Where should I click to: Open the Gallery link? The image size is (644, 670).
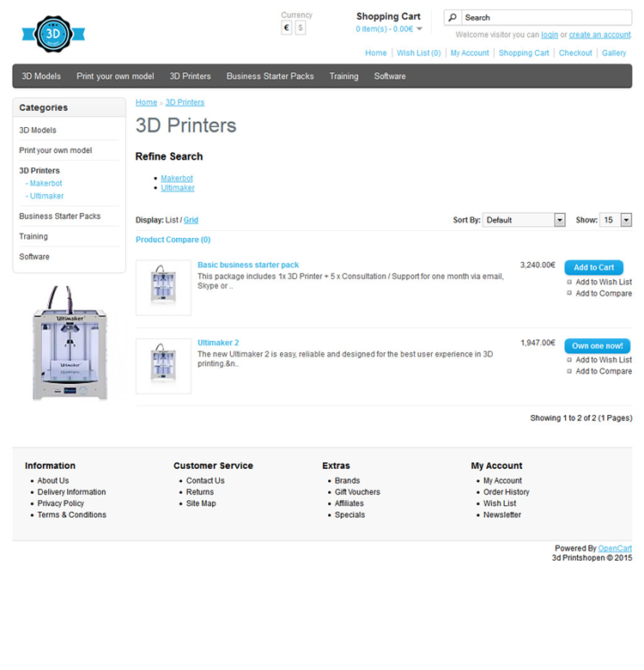tap(614, 53)
